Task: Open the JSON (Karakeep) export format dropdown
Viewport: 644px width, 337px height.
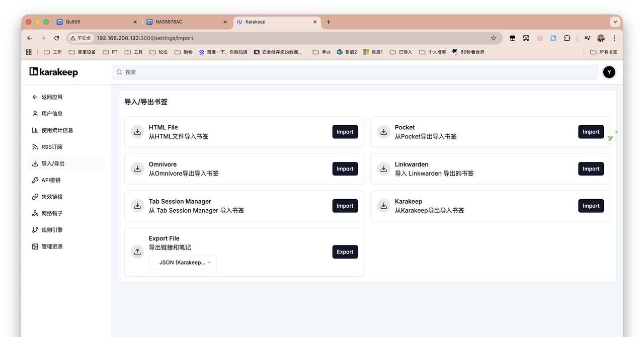Action: (x=183, y=262)
